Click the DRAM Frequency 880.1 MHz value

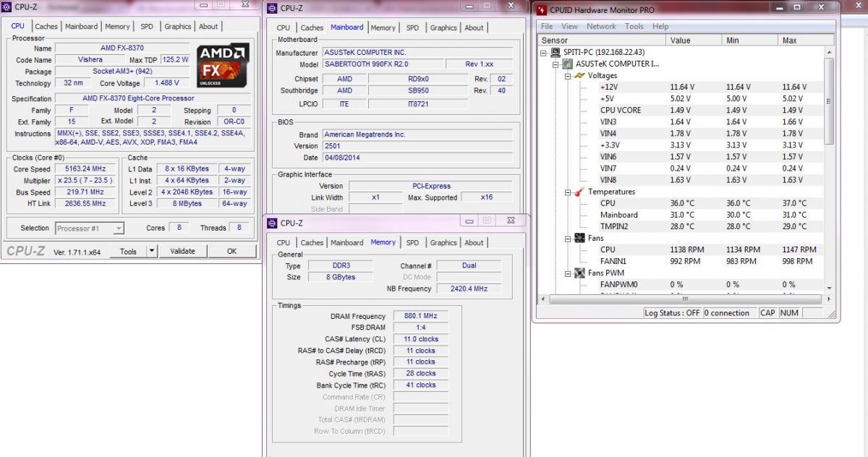pyautogui.click(x=420, y=316)
